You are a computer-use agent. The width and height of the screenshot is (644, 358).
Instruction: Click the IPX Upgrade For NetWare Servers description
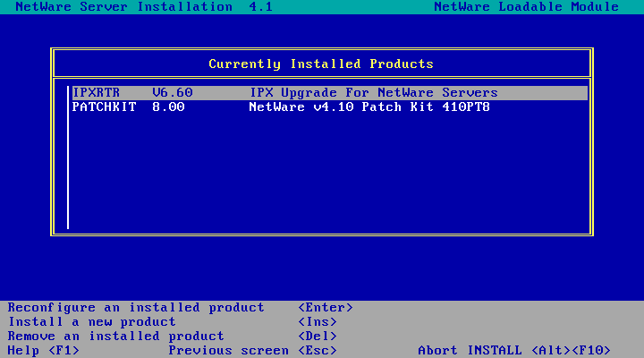click(x=374, y=93)
